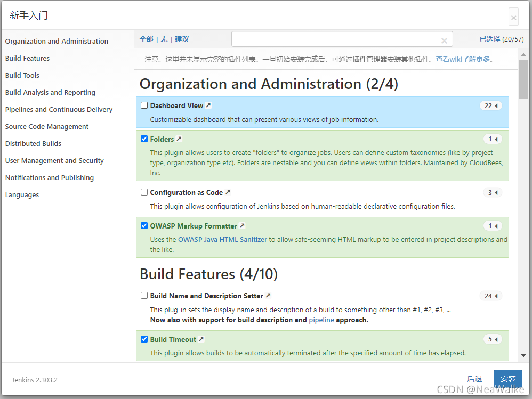Select suggested plugins with 建议
Screen dimensions: 532x399
(182, 39)
